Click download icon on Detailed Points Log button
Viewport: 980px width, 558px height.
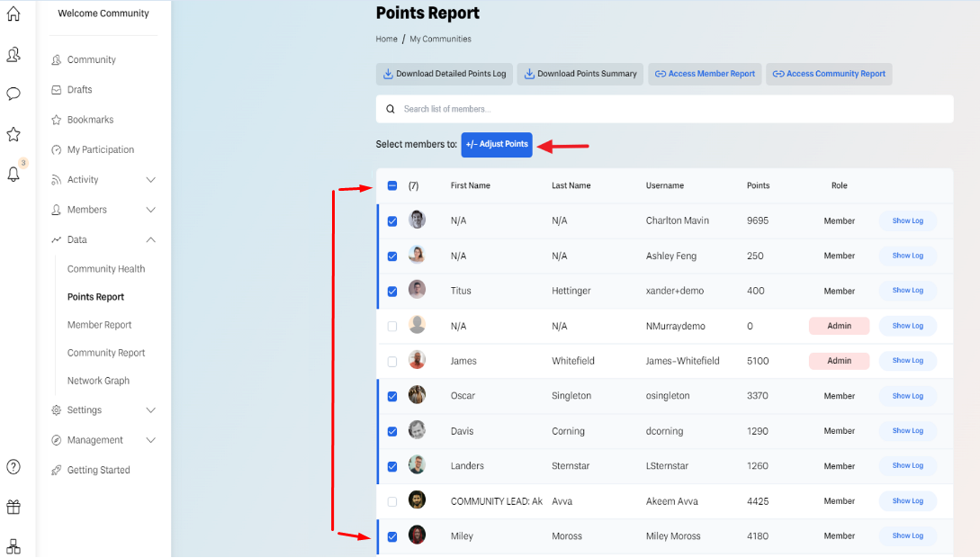[x=388, y=74]
